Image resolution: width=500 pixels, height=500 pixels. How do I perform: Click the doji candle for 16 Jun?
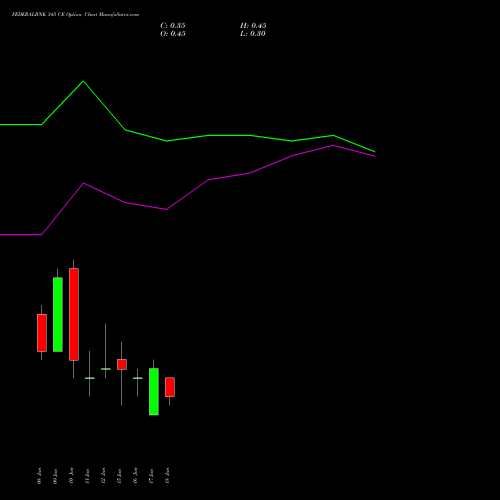click(x=138, y=378)
